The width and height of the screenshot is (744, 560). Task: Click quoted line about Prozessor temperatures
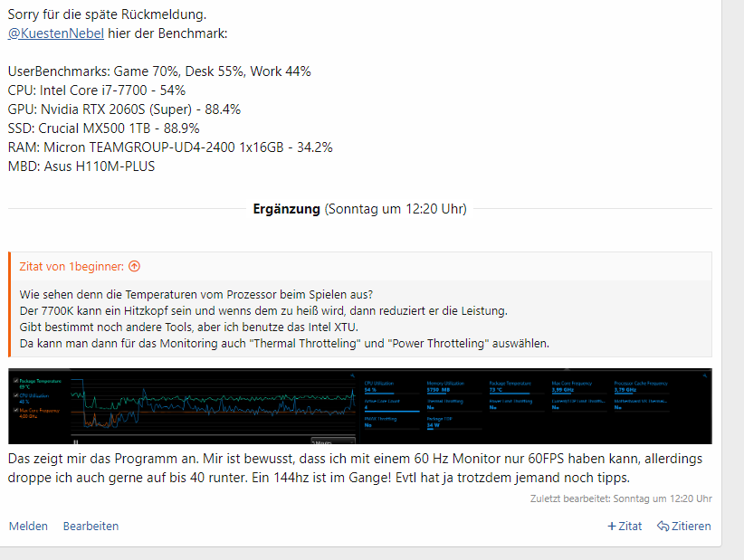pyautogui.click(x=196, y=294)
